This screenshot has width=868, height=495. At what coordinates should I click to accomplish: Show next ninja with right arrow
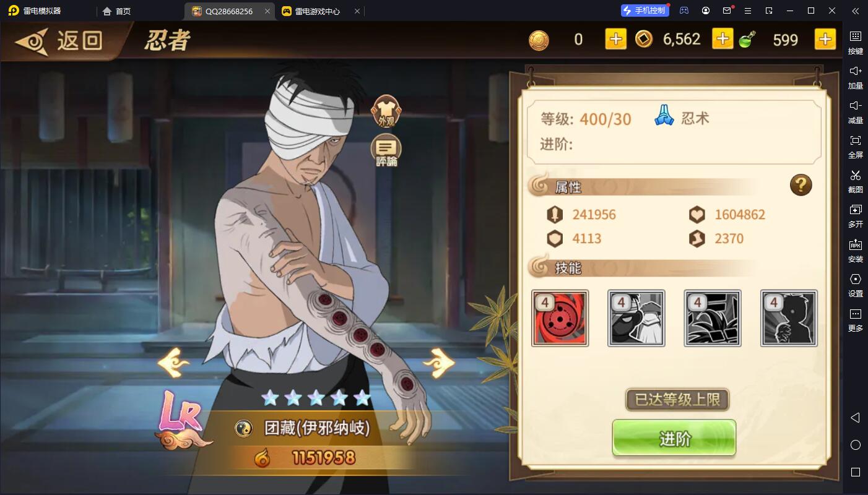click(439, 363)
